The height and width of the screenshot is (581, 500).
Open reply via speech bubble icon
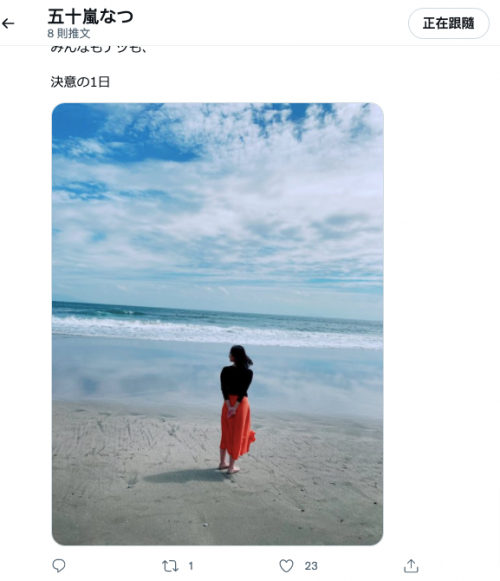tap(59, 566)
